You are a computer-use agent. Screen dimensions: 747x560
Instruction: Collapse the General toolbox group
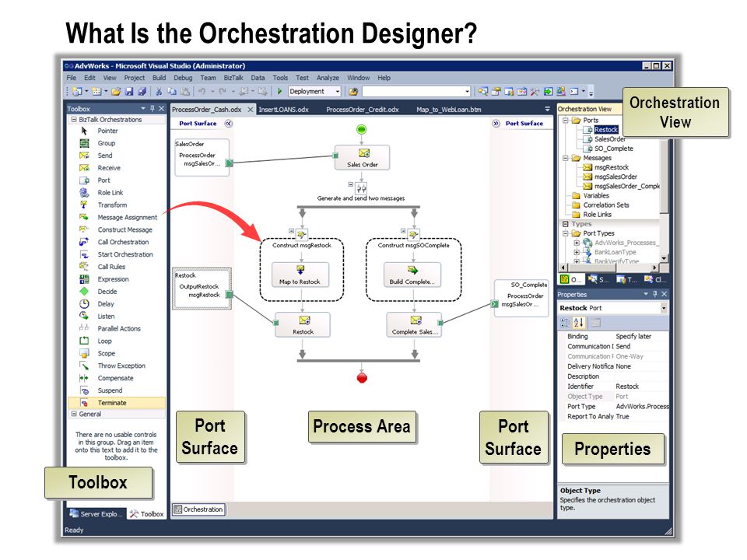(x=74, y=415)
